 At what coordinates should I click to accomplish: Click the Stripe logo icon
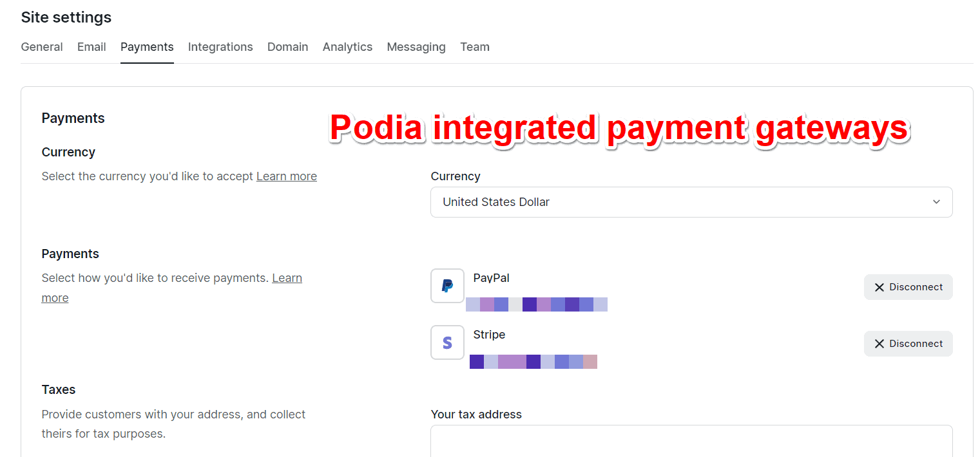tap(447, 342)
